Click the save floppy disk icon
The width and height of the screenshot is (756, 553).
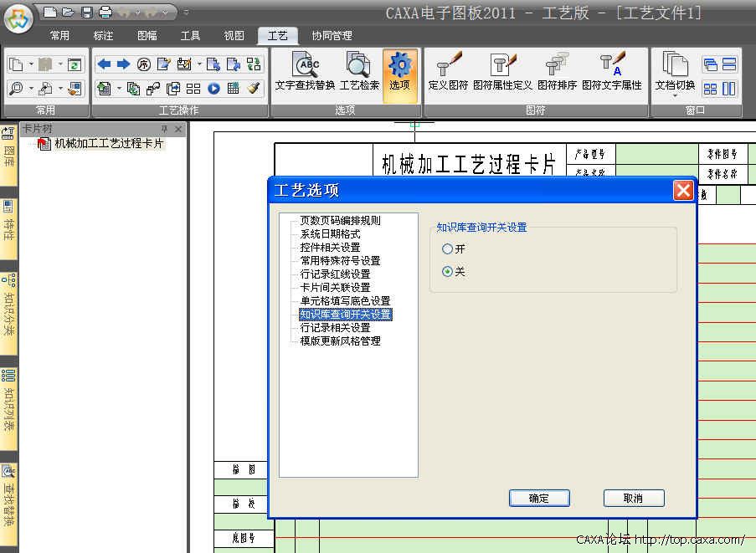86,12
